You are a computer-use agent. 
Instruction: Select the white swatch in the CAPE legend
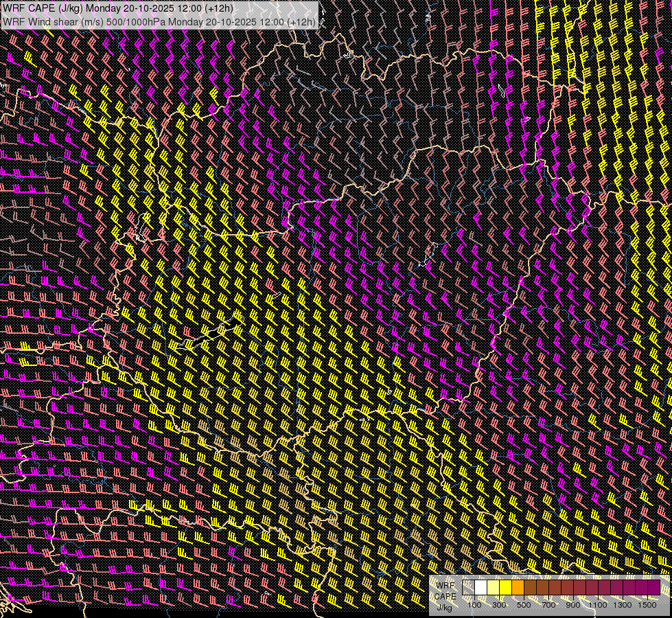(481, 588)
